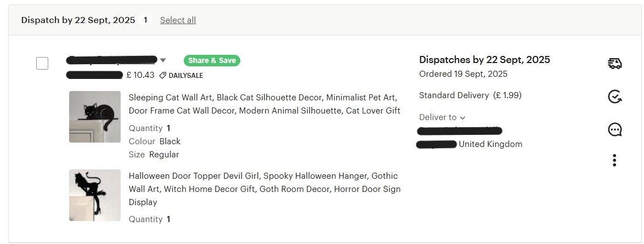Click the redacted buyer name

111,60
